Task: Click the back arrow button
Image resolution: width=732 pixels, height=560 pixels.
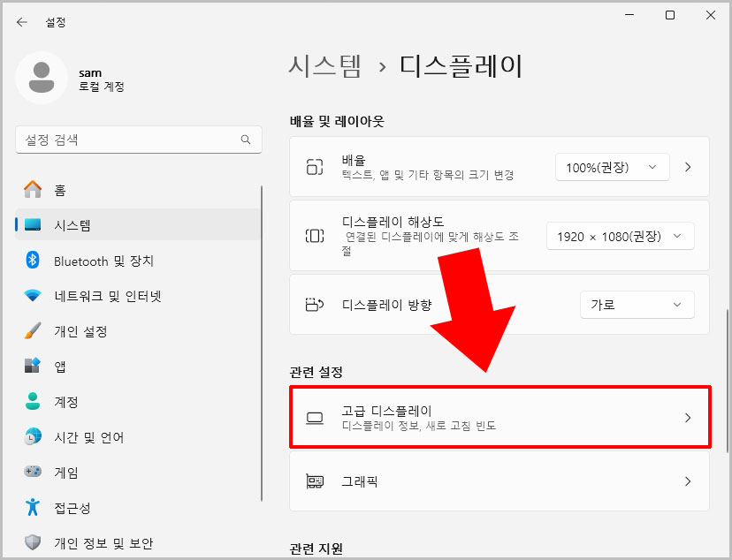Action: point(21,22)
